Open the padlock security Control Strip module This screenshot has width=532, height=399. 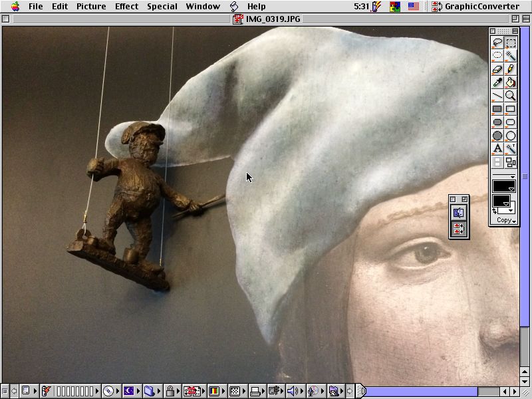click(x=172, y=391)
